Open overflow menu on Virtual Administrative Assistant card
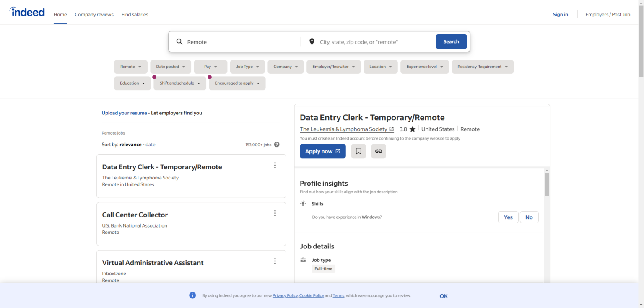This screenshot has width=644, height=308. [x=275, y=261]
